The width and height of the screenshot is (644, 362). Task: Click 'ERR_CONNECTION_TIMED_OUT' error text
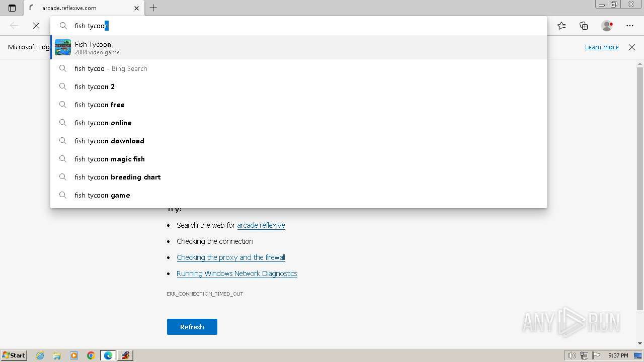tap(205, 294)
